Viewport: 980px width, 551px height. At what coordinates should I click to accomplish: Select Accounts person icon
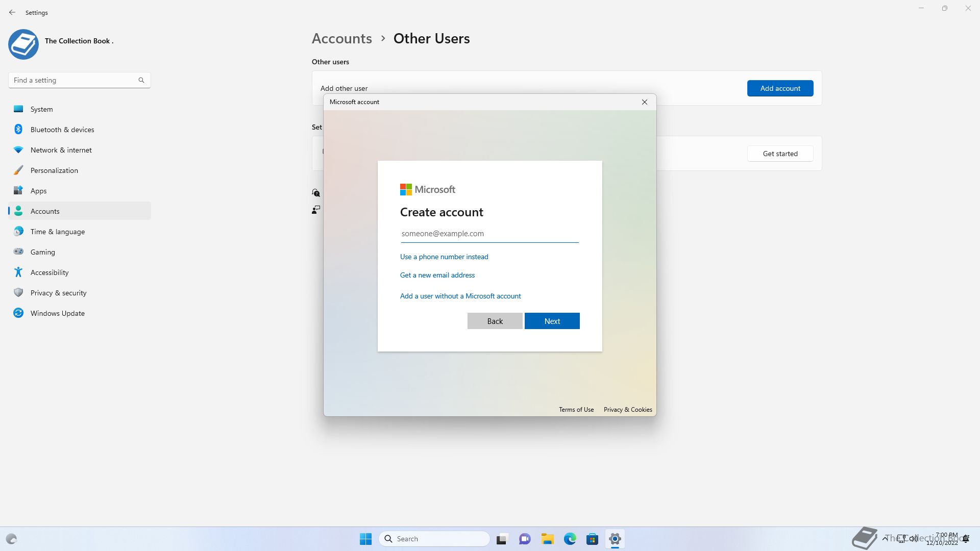pos(18,211)
